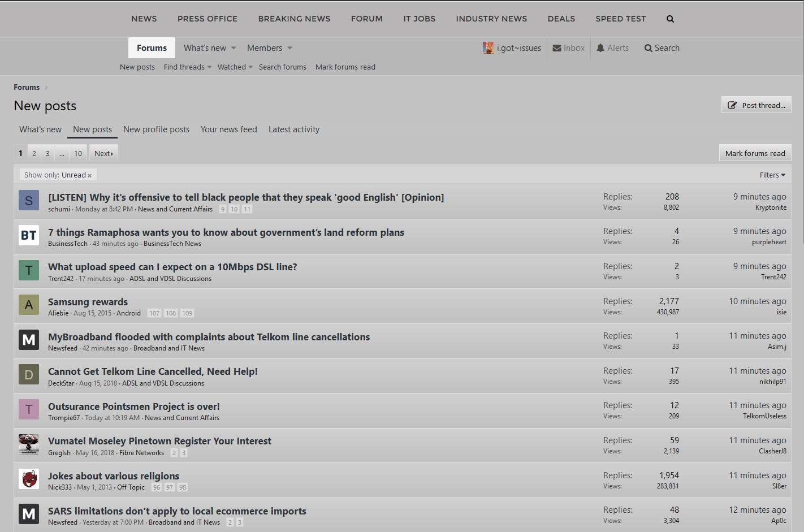
Task: Click the i.got~issues user avatar
Action: pos(489,48)
